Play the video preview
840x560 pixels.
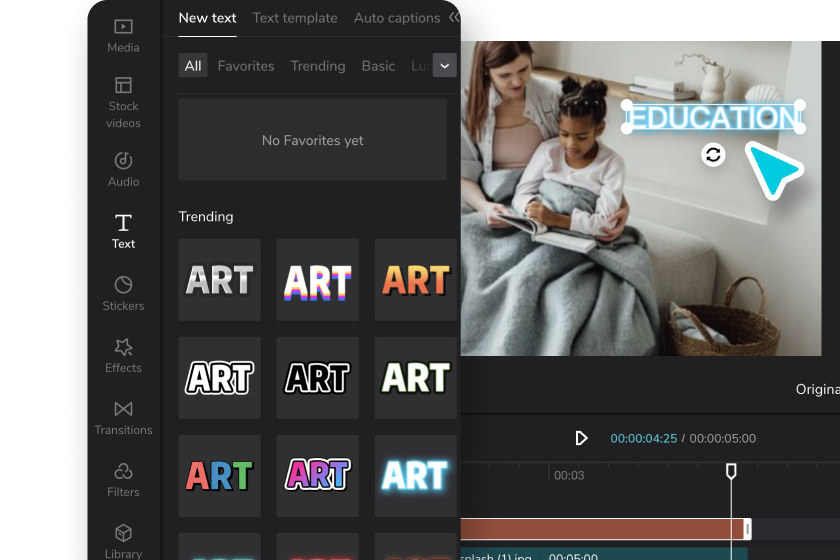click(x=581, y=438)
